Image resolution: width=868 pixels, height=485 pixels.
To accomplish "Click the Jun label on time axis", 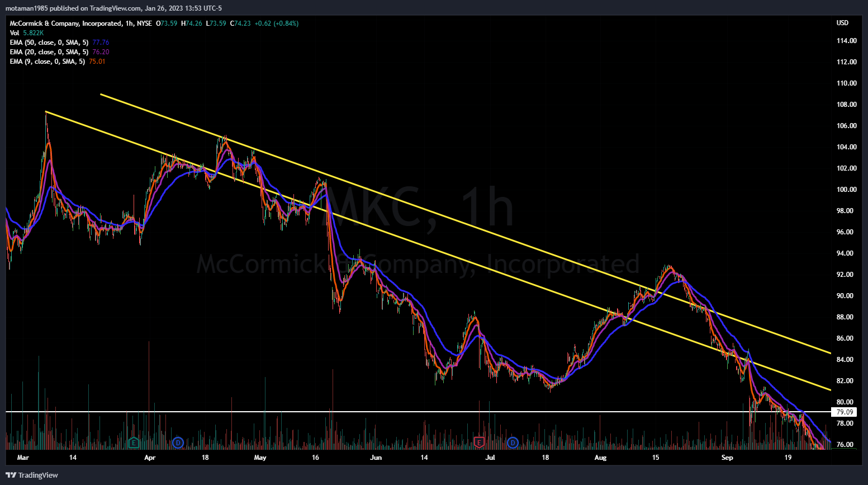I will tap(376, 458).
